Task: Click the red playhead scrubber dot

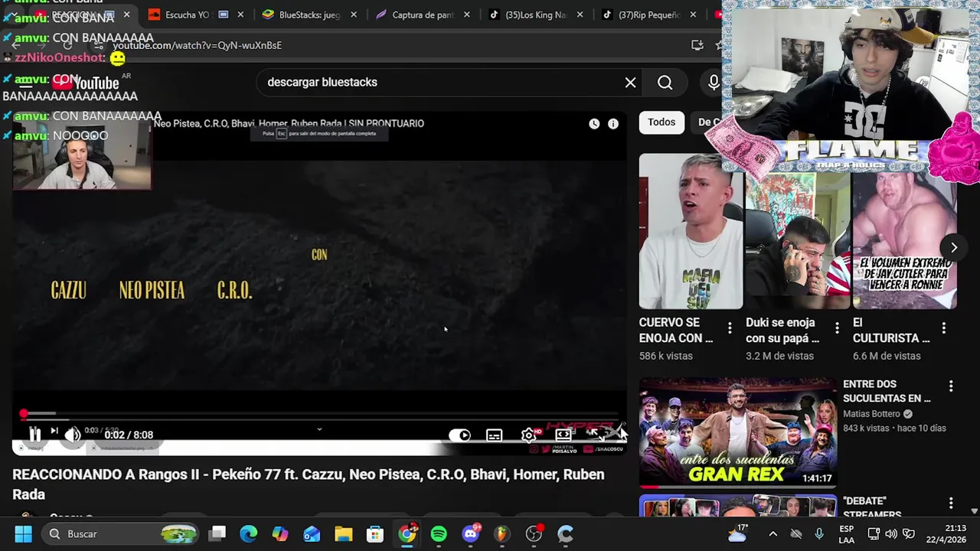Action: pos(24,414)
